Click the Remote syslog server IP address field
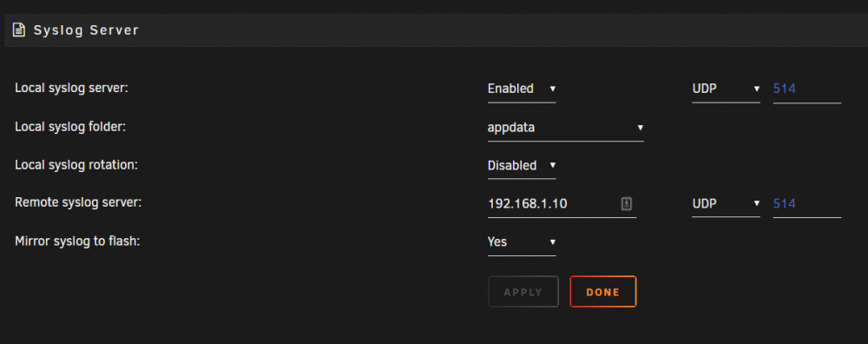The height and width of the screenshot is (344, 868). pyautogui.click(x=562, y=204)
